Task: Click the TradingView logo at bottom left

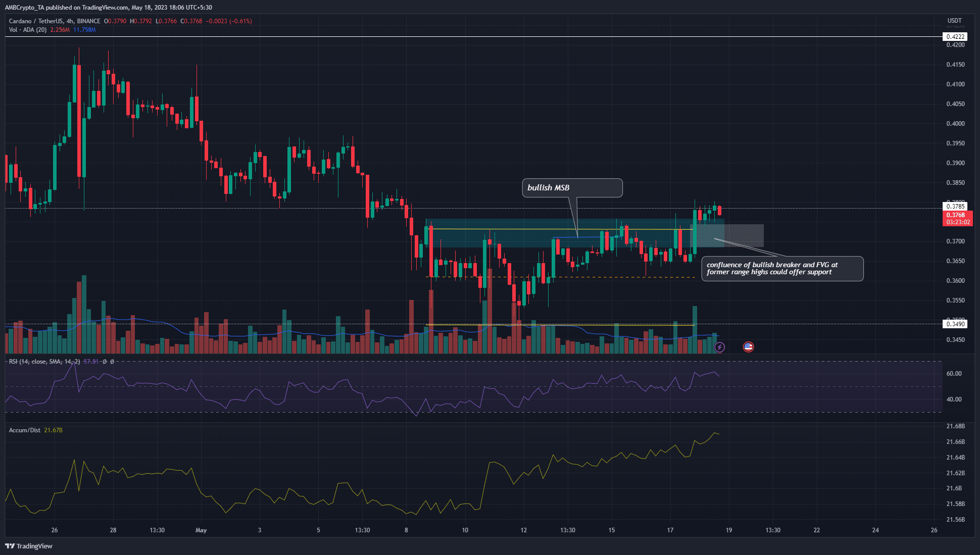Action: [x=29, y=546]
